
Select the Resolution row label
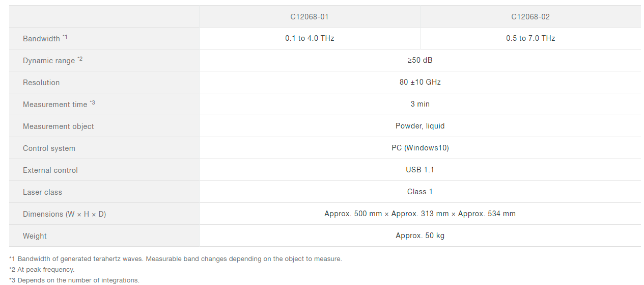41,83
